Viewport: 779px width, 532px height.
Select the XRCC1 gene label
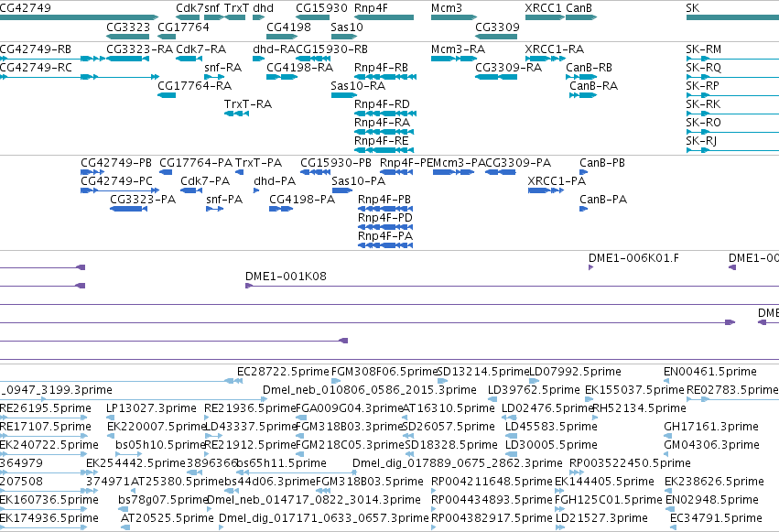[x=544, y=8]
